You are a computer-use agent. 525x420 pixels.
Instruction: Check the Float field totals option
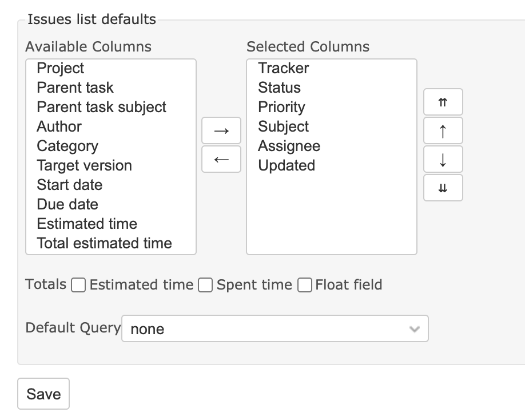(305, 285)
